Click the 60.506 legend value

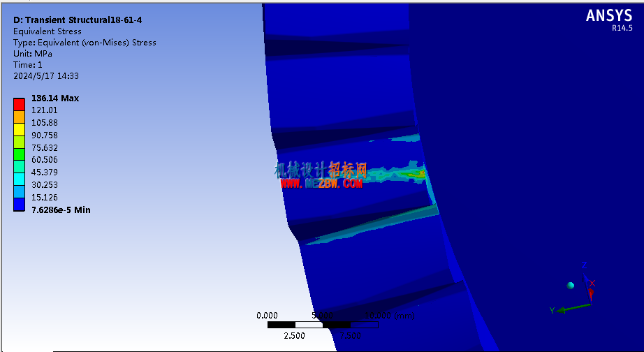click(x=45, y=160)
